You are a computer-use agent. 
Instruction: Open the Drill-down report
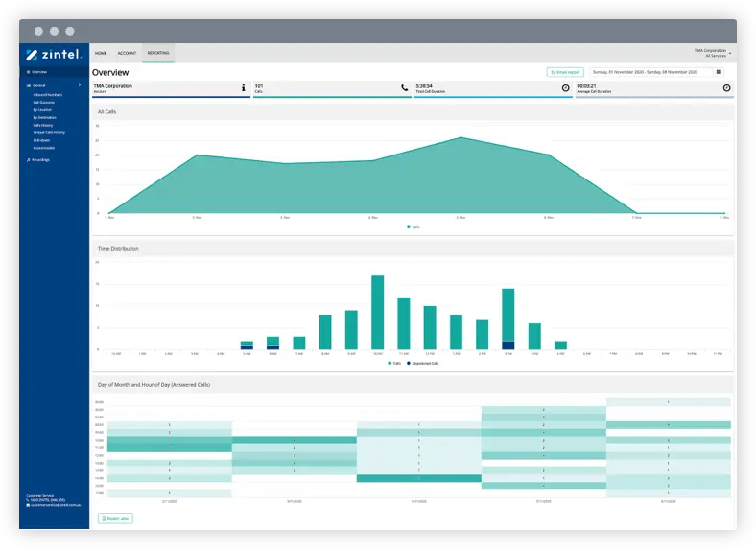tap(41, 140)
